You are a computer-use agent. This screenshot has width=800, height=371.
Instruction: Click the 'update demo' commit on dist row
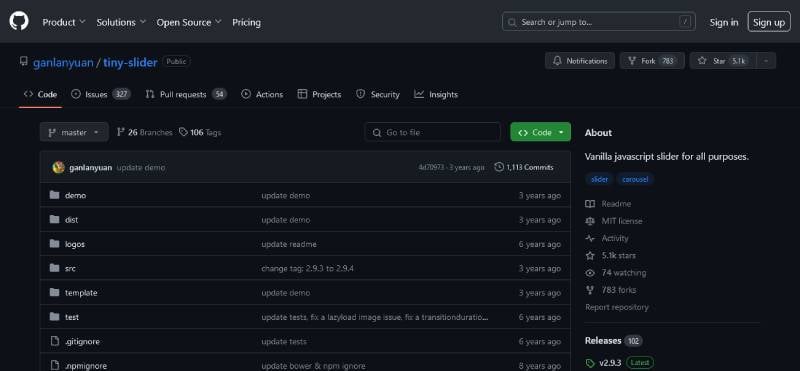pos(286,220)
